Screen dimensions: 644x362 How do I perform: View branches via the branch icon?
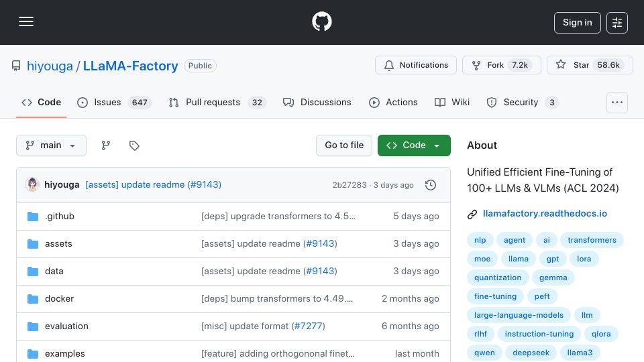tap(105, 145)
